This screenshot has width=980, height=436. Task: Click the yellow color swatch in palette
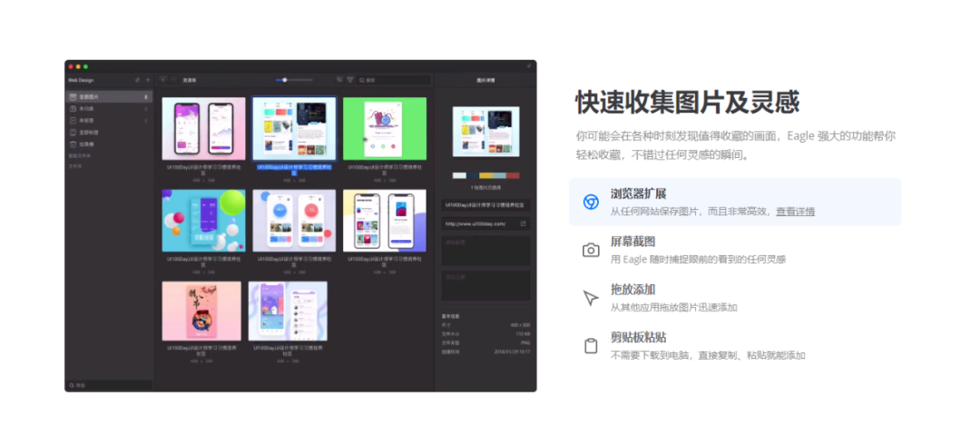pyautogui.click(x=485, y=176)
